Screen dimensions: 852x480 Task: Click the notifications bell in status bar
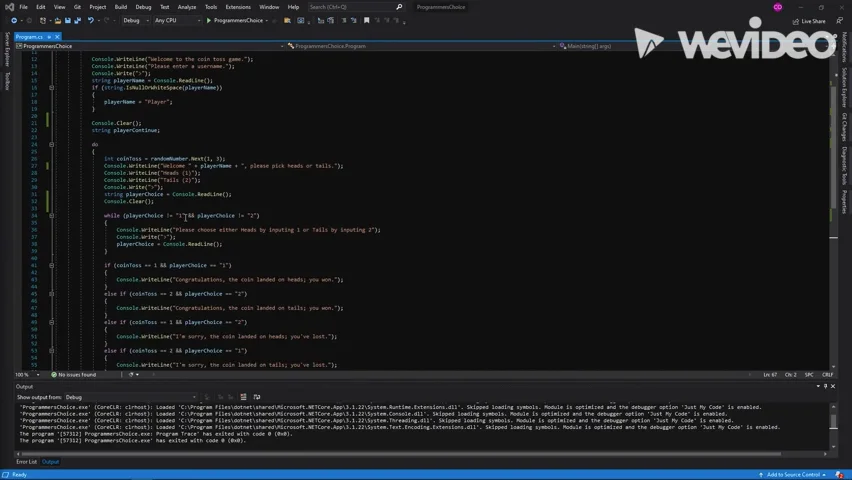click(840, 475)
